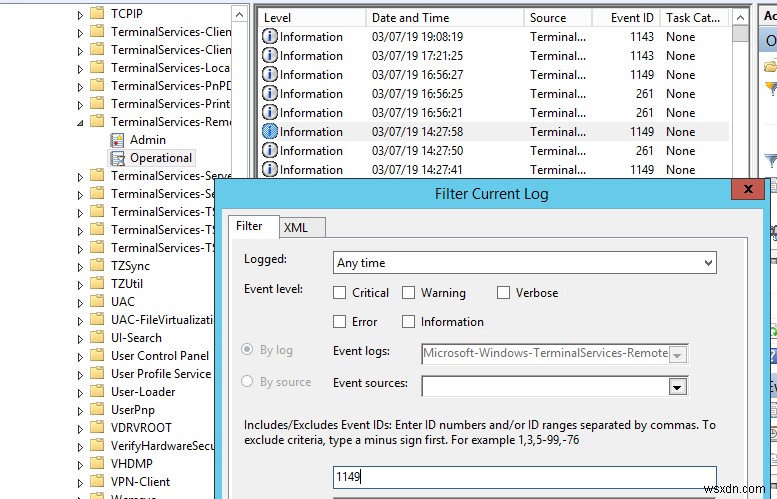
Task: Click the info icon on the 16:56:25 event
Action: [270, 94]
